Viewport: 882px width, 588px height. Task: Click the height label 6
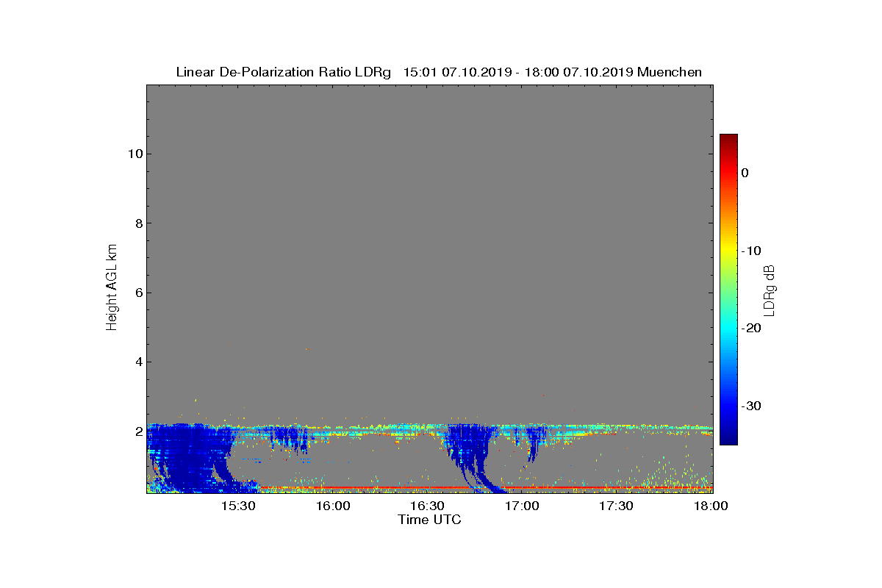tap(137, 293)
